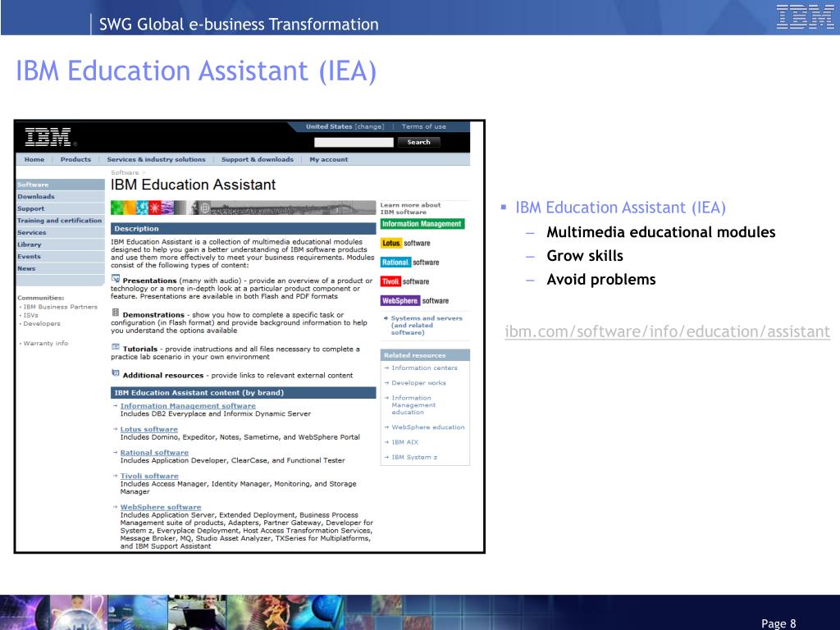
Task: Open the Developer works related resource
Action: [x=418, y=383]
